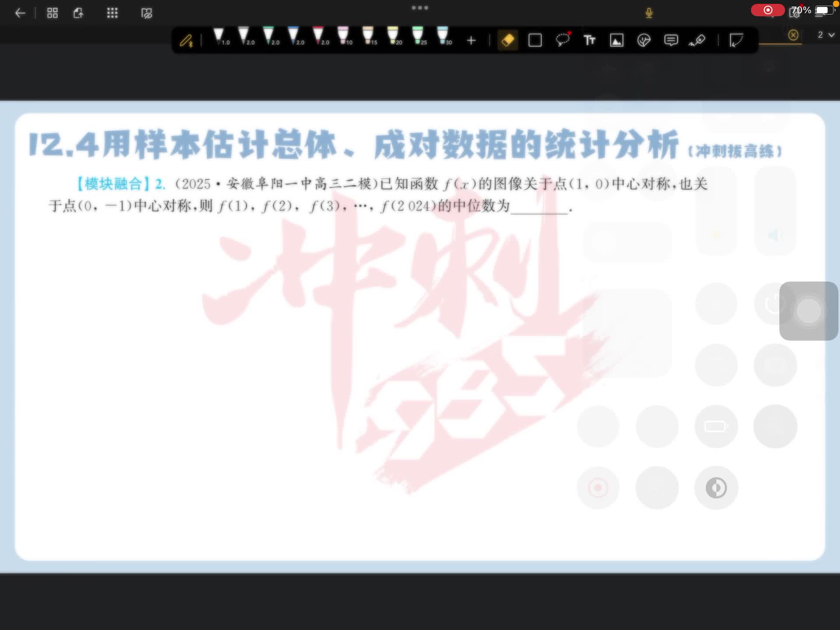Open the page thumbnails grid view
Screen dimensions: 840x630
[x=52, y=13]
